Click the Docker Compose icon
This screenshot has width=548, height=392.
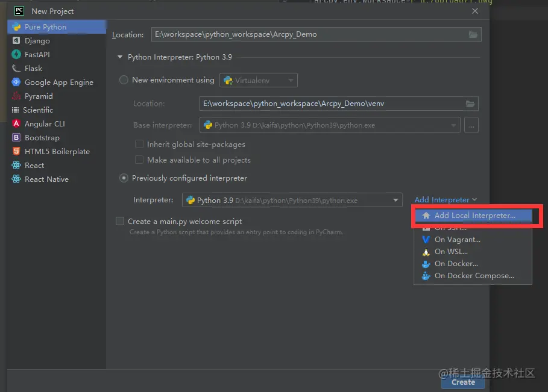pyautogui.click(x=426, y=276)
